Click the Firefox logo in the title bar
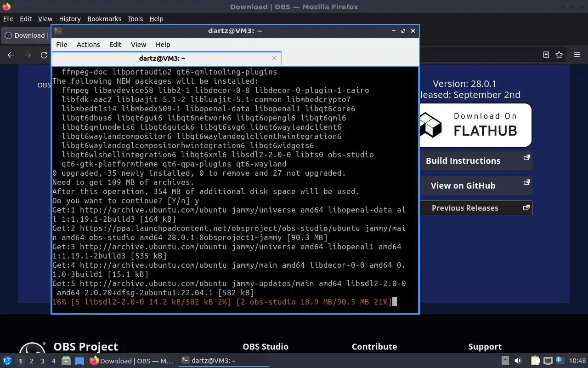 pos(6,6)
